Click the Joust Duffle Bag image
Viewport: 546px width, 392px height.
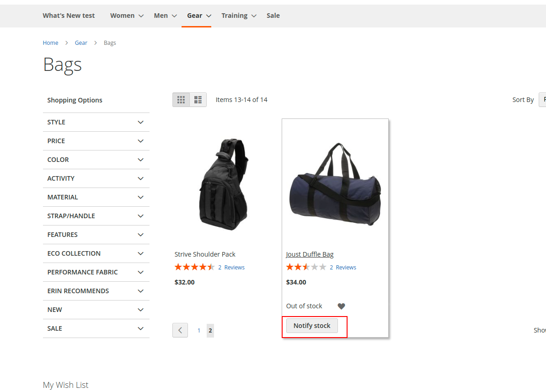(x=335, y=184)
